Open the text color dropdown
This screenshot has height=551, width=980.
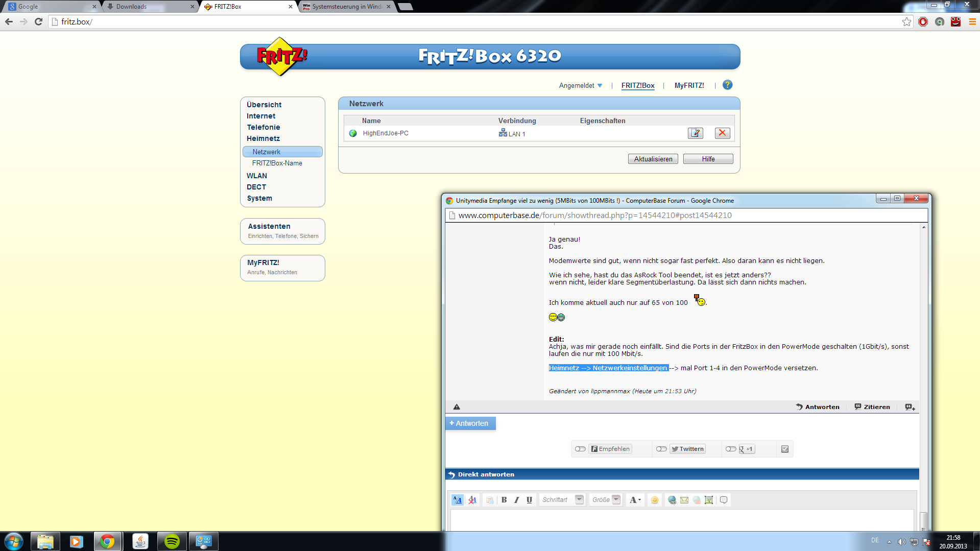635,500
